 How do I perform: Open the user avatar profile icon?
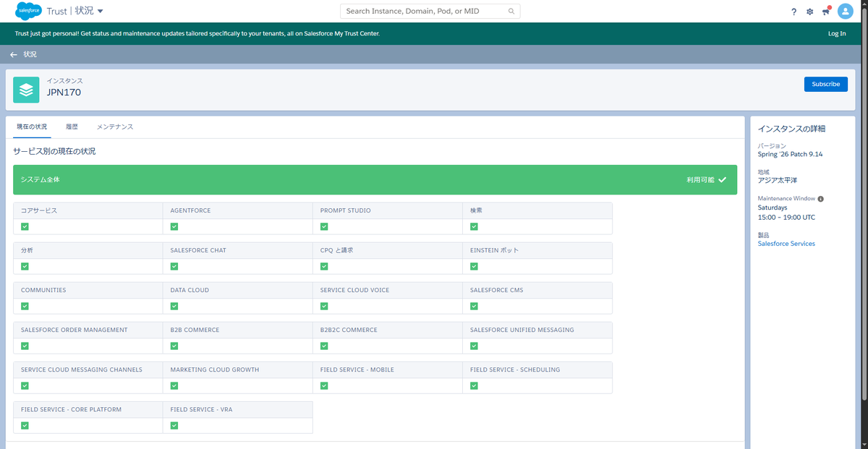click(845, 11)
